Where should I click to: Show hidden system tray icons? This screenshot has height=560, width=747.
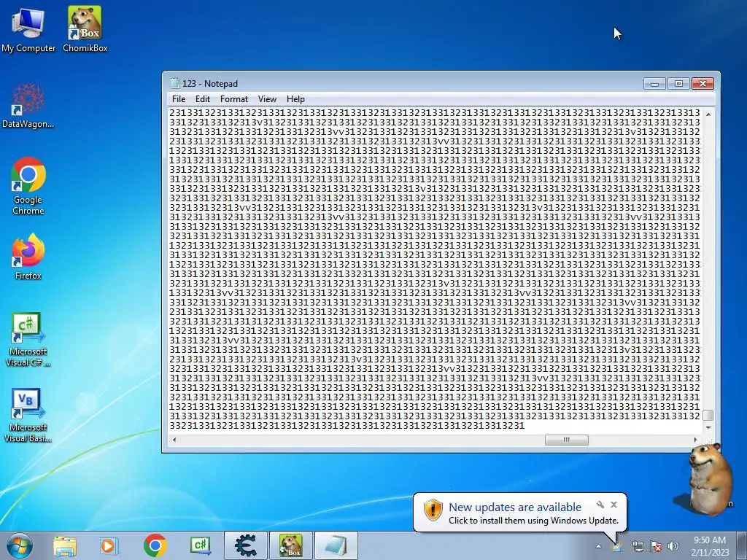click(598, 546)
